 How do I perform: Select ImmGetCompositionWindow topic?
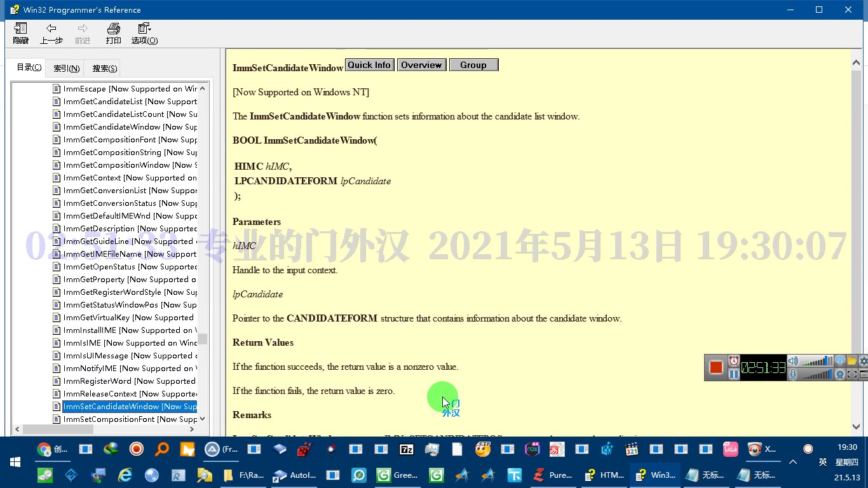pos(130,165)
